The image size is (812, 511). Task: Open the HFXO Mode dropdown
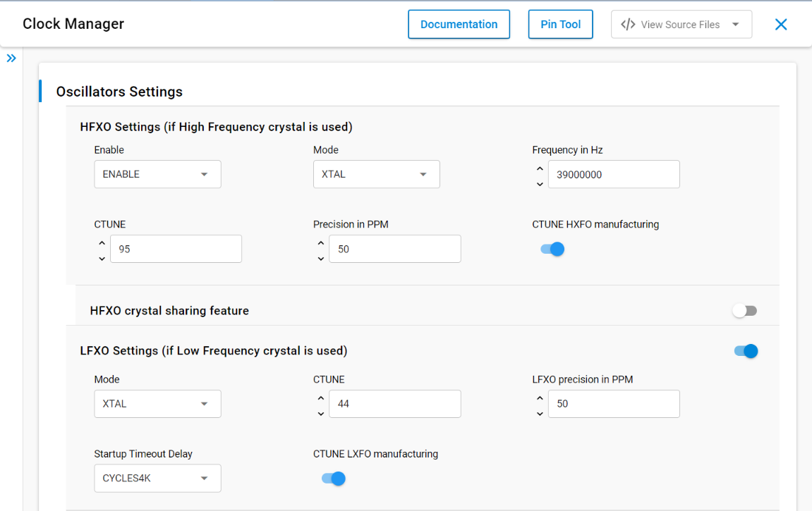click(x=376, y=174)
